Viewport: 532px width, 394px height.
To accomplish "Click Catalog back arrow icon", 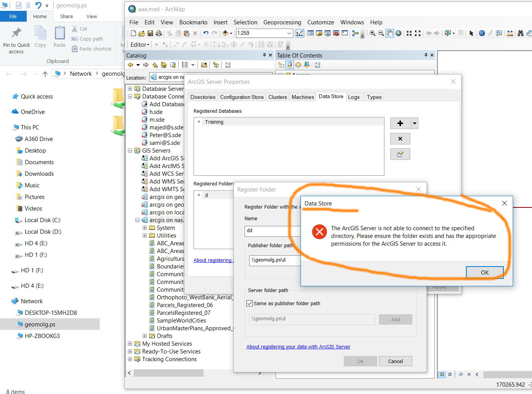I will [131, 65].
